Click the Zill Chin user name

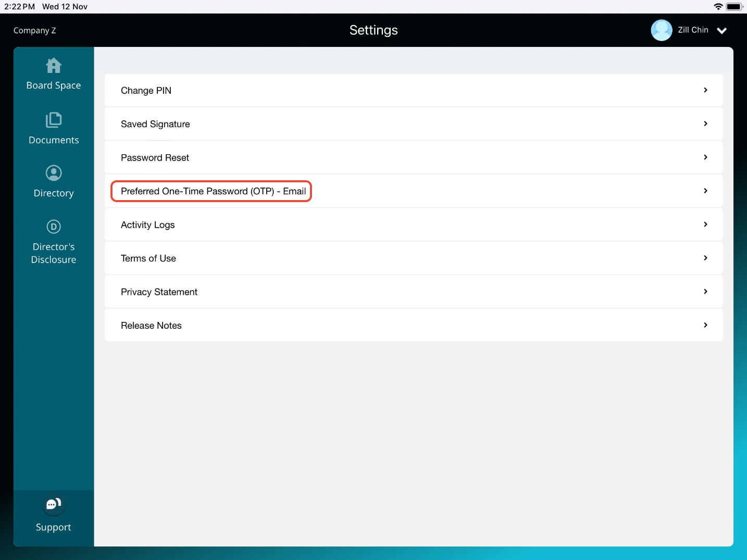click(x=693, y=30)
